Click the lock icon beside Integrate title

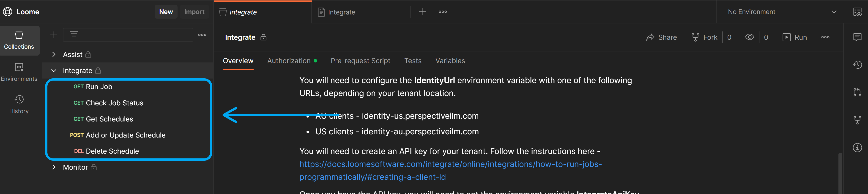coord(263,37)
